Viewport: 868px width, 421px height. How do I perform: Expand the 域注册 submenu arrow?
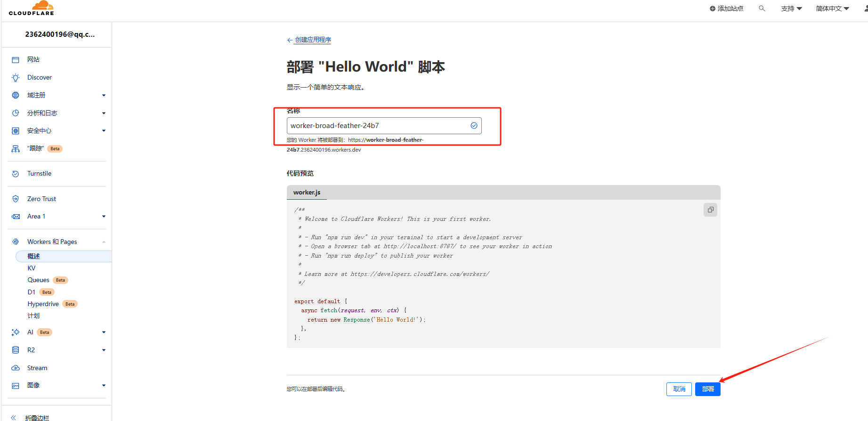[x=104, y=96]
